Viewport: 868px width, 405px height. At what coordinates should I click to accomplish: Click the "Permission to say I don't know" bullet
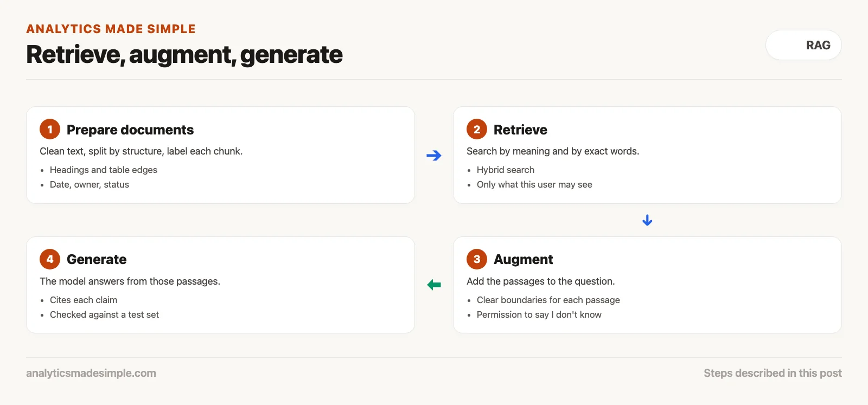coord(539,314)
